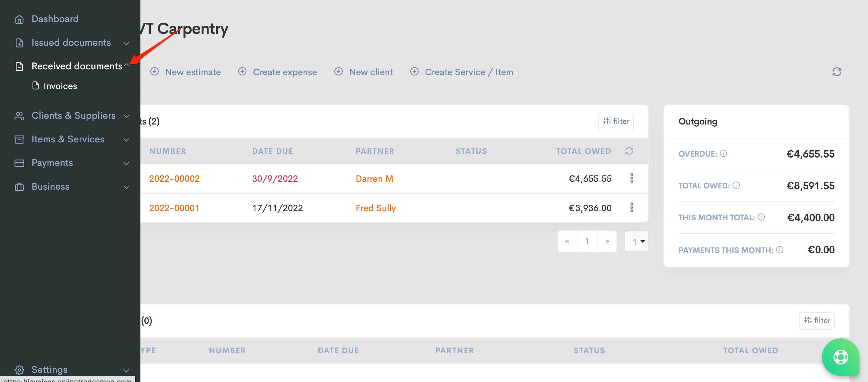The height and width of the screenshot is (382, 868).
Task: Refresh dashboard with top-right reload icon
Action: click(837, 72)
